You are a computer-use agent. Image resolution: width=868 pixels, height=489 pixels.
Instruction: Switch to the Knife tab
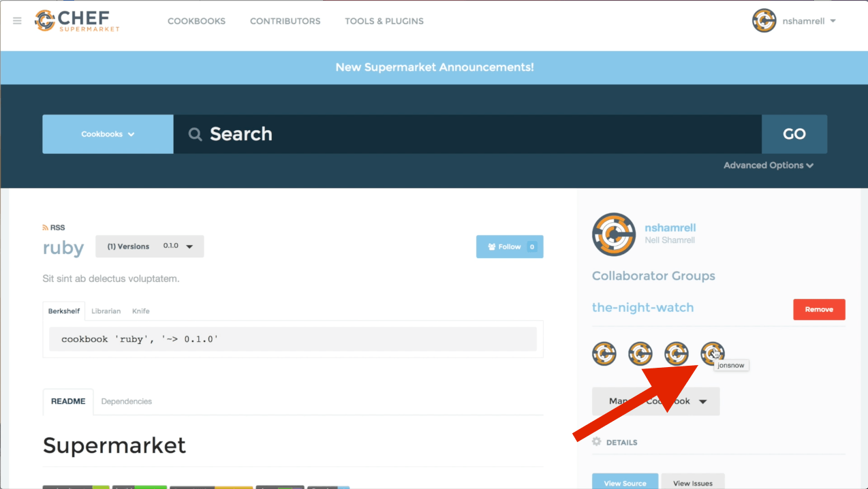(141, 311)
